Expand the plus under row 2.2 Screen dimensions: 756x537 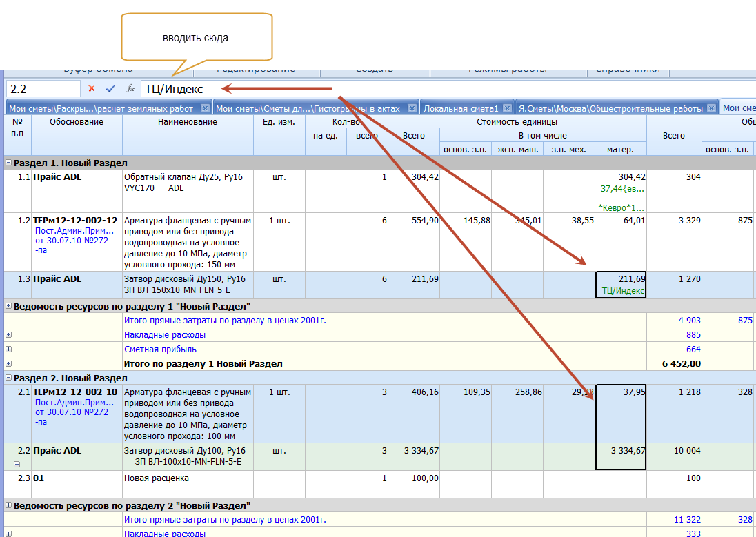[17, 464]
